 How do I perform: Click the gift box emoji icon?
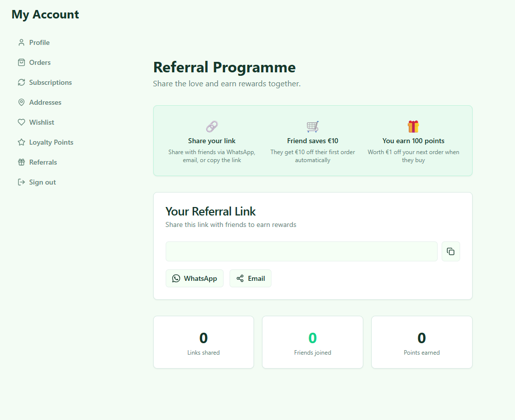tap(413, 126)
